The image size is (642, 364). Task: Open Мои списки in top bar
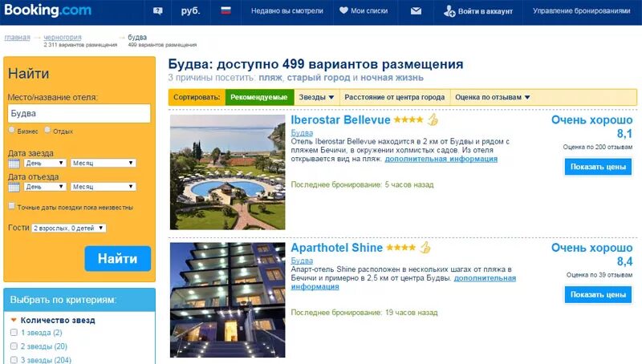pos(369,11)
